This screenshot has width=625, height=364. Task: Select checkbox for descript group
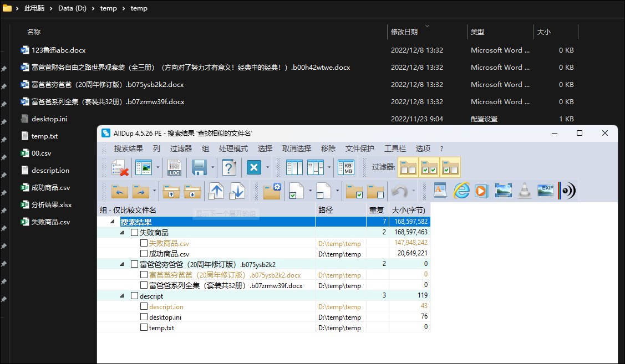pos(134,296)
